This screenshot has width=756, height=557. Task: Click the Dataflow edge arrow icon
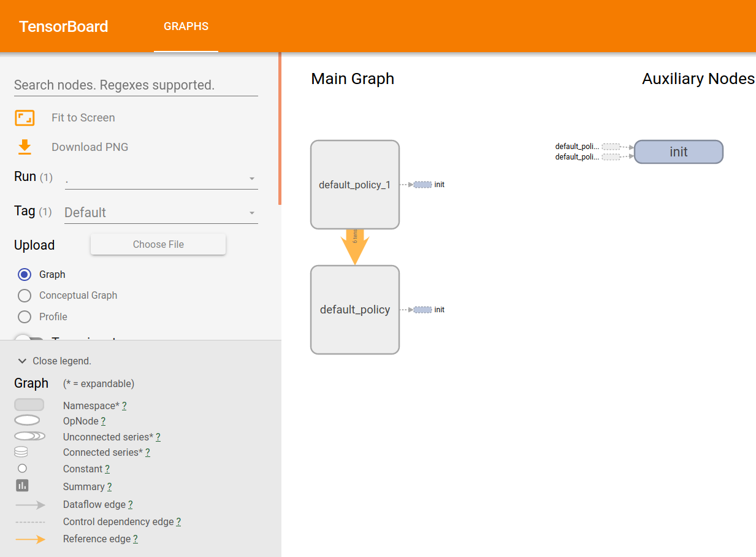pyautogui.click(x=30, y=505)
